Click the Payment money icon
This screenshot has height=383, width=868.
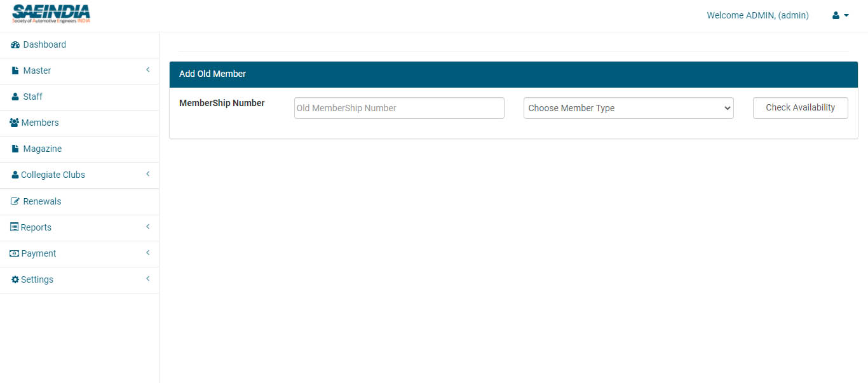coord(14,253)
